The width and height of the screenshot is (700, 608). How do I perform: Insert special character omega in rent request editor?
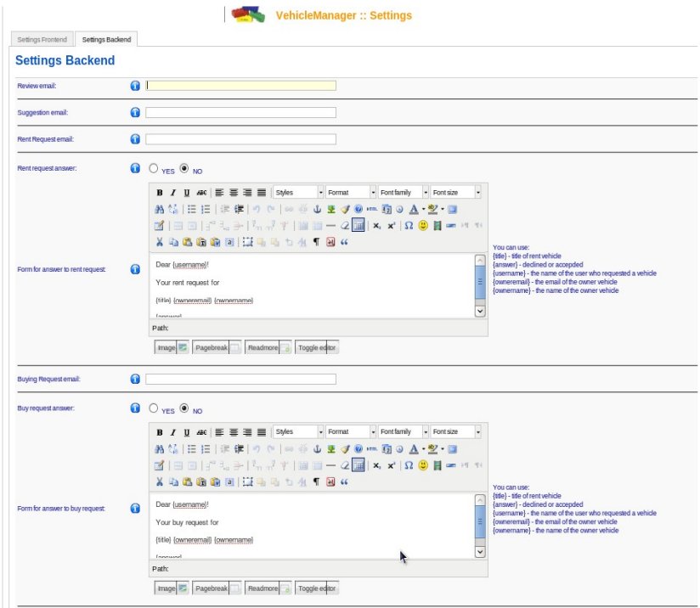(409, 225)
